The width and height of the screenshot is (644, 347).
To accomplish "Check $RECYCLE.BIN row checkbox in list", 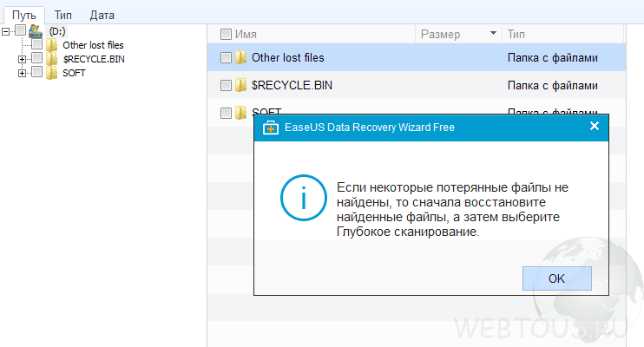I will pyautogui.click(x=226, y=85).
